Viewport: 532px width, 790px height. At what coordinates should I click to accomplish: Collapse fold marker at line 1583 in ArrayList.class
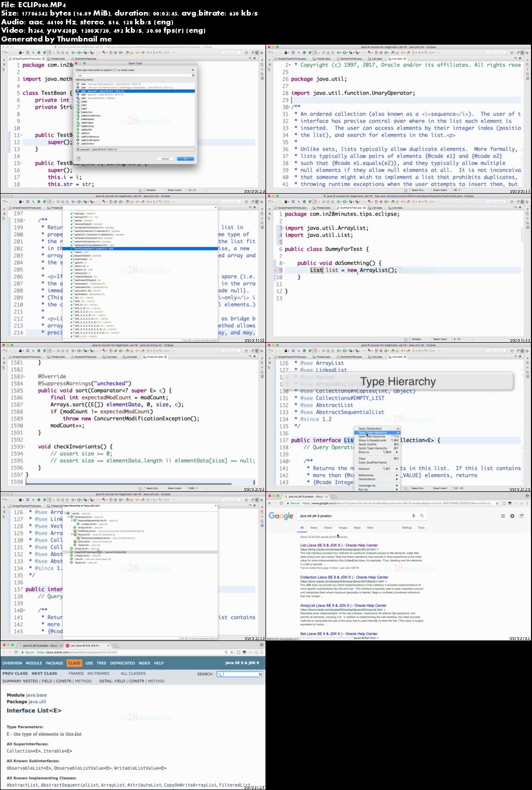24,377
